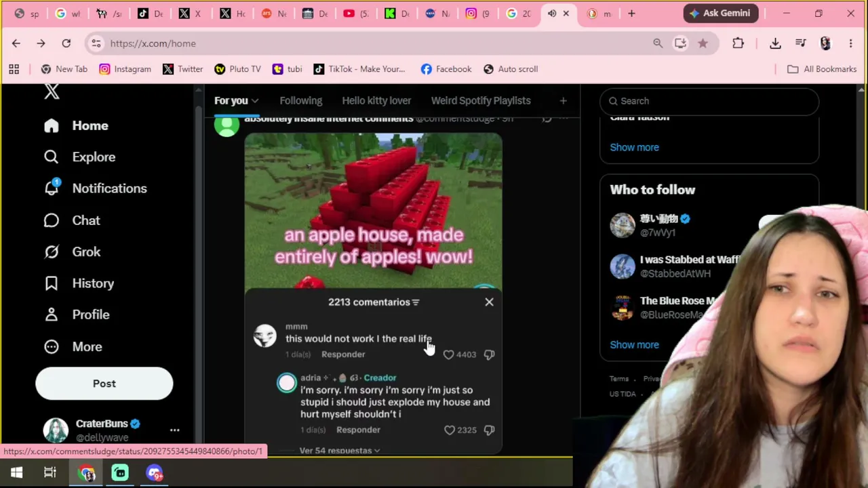Click Responder under the mmm comment
868x488 pixels.
tap(343, 354)
